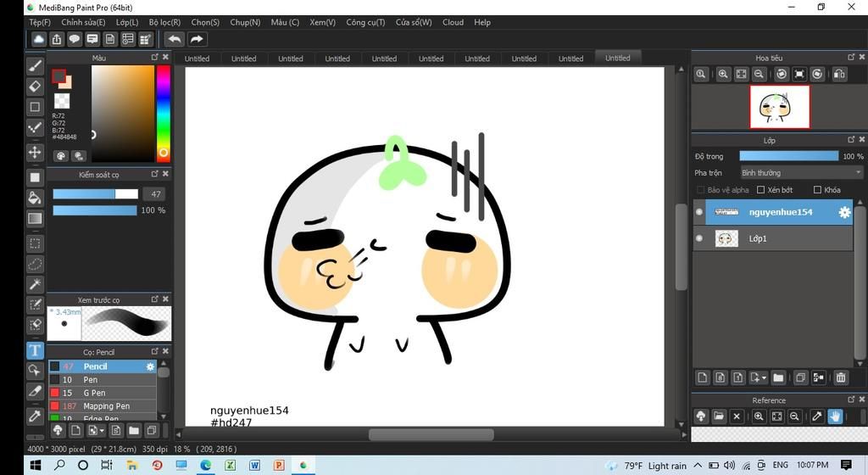Open Pencil brush settings gear
This screenshot has width=868, height=475.
point(150,366)
